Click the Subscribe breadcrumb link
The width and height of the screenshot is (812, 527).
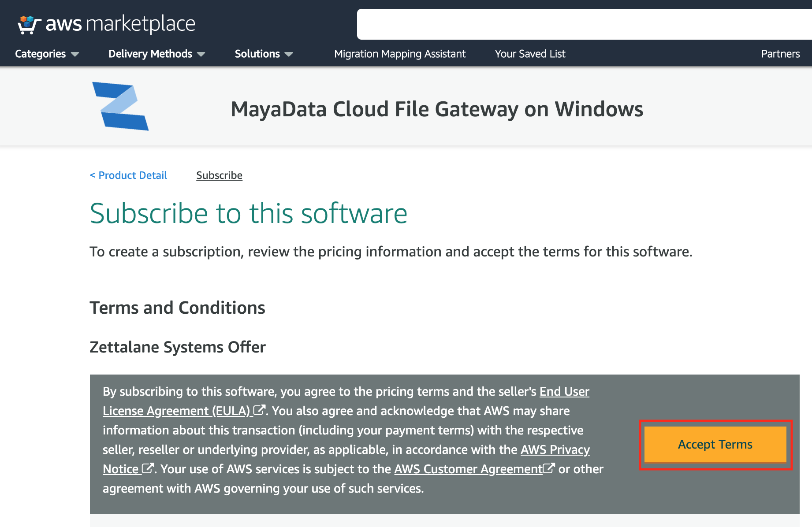219,175
